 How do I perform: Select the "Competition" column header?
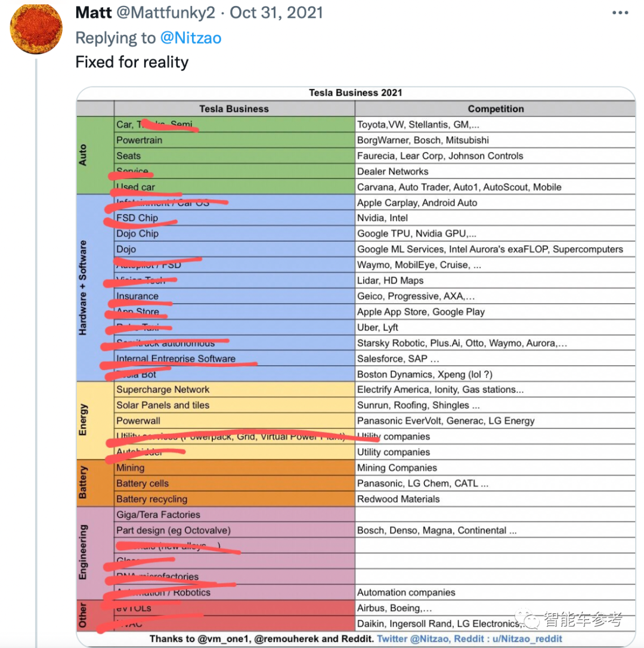pos(496,109)
